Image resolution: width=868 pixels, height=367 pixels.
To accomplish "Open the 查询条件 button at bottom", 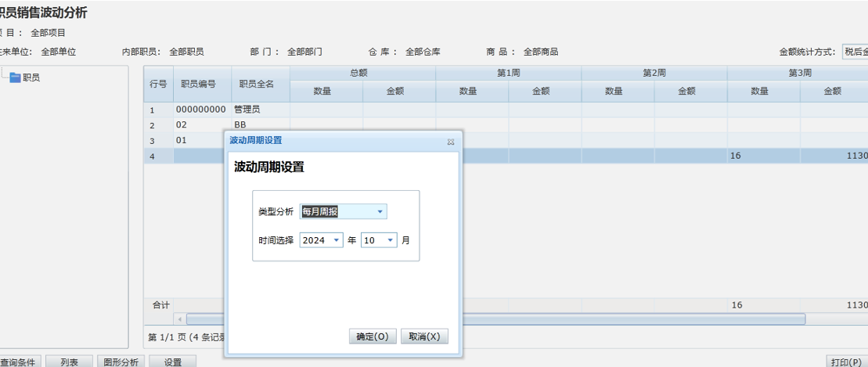I will point(18,362).
